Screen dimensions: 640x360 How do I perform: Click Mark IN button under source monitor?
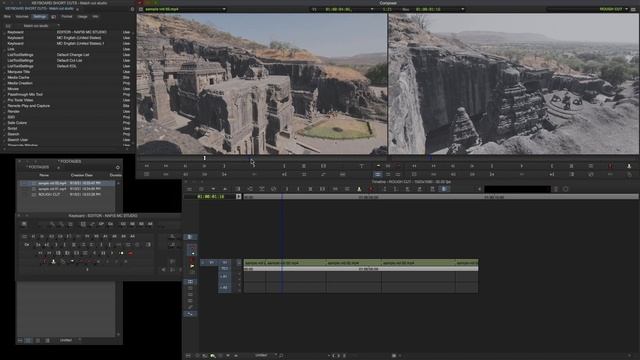click(224, 166)
